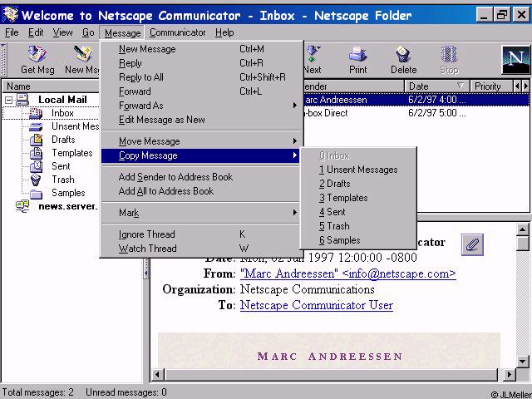Viewport: 532px width, 399px height.
Task: Click the vertical scrollbar thumb
Action: (x=523, y=244)
